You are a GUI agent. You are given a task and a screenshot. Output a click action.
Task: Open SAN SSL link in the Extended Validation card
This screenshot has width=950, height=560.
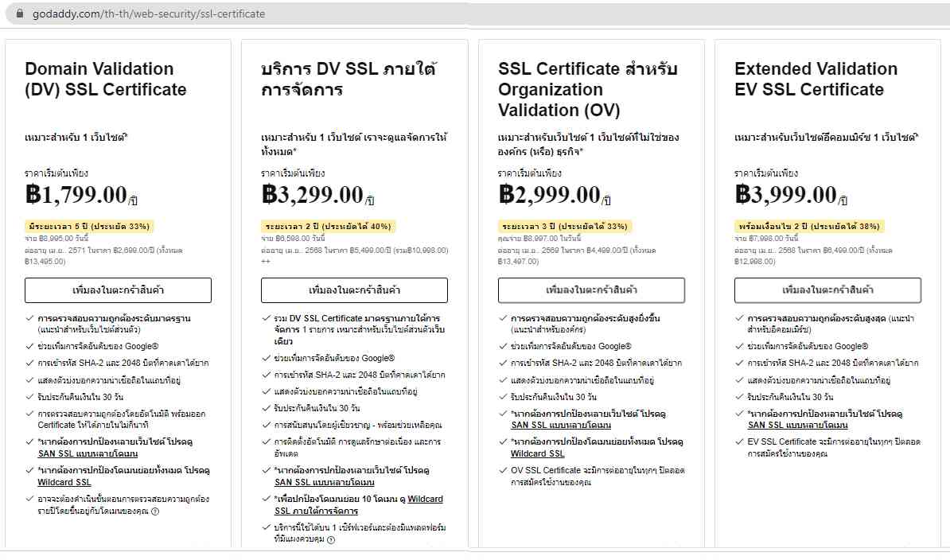pos(798,426)
